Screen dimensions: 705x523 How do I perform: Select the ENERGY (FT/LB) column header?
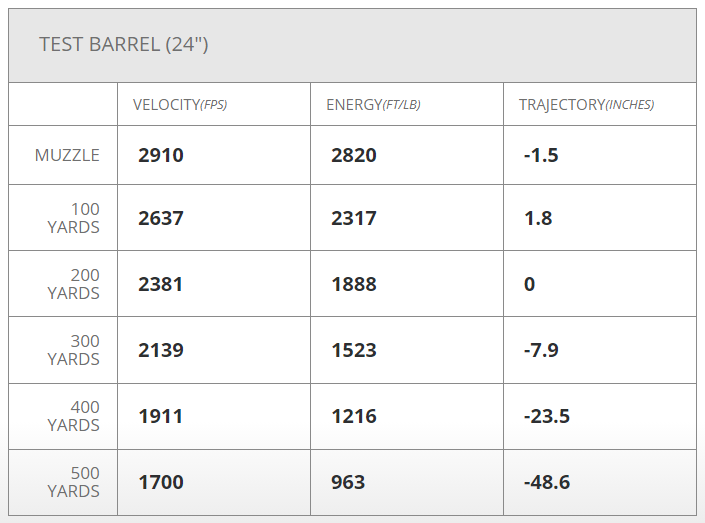373,105
